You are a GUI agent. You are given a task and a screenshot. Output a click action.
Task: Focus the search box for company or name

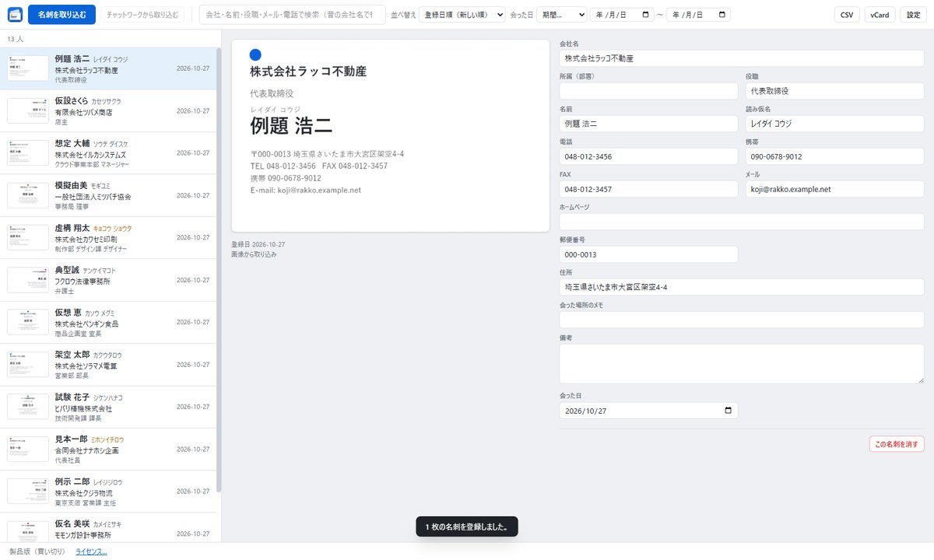[x=293, y=14]
